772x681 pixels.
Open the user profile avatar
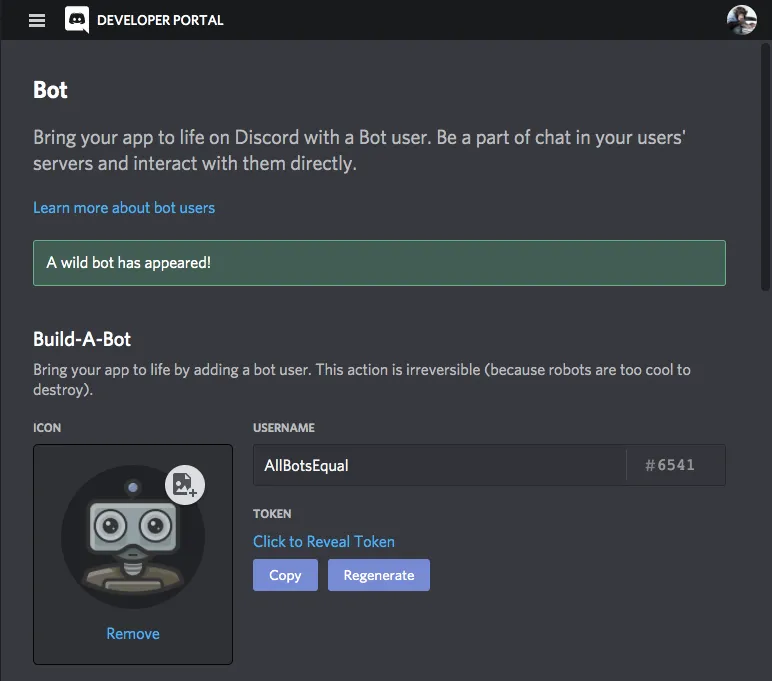741,20
